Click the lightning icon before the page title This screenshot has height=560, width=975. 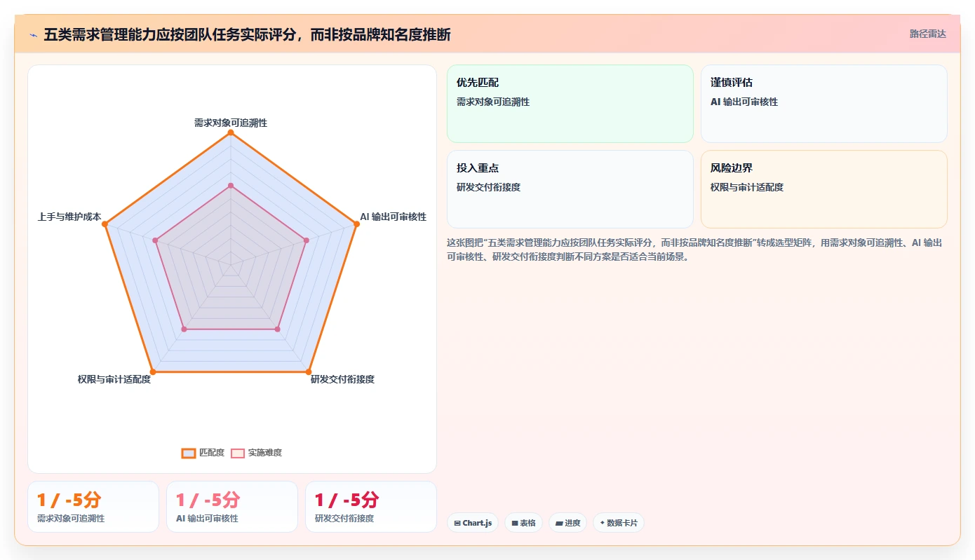point(33,34)
